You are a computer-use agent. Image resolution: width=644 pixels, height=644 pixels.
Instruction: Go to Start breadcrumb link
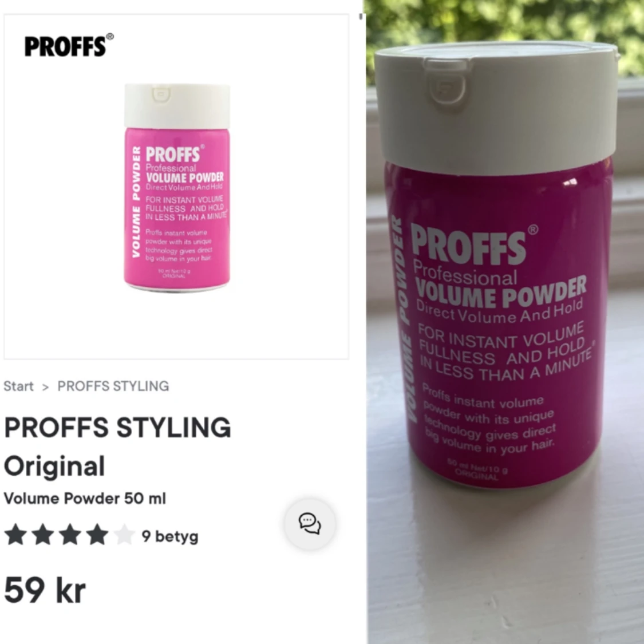tap(18, 386)
